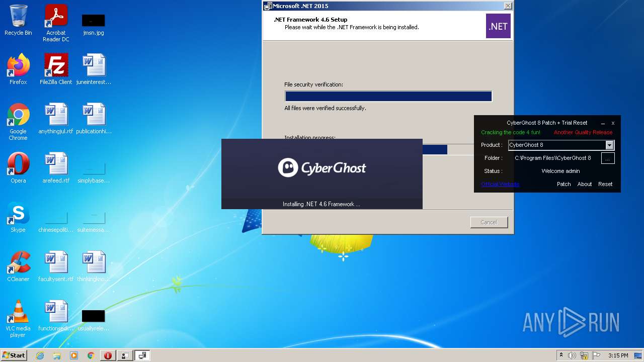Open About in the CyberGhost patcher

point(585,184)
